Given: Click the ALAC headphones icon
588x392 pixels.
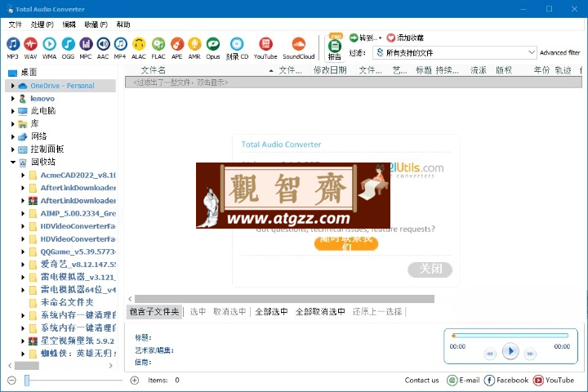Looking at the screenshot, I should pyautogui.click(x=139, y=44).
